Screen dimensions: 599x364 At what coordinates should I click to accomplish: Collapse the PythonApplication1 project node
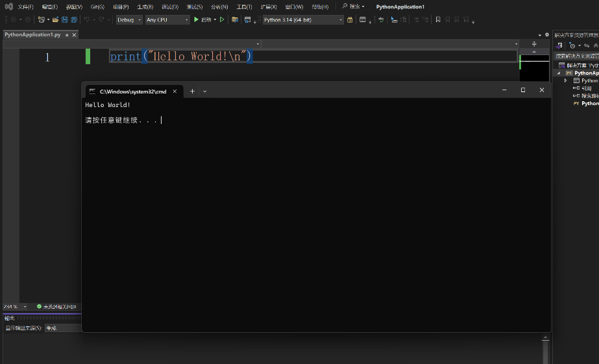point(559,73)
